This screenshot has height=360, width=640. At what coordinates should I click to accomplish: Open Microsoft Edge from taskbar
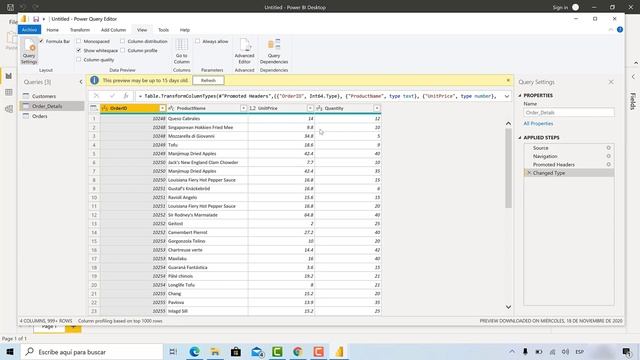(194, 351)
